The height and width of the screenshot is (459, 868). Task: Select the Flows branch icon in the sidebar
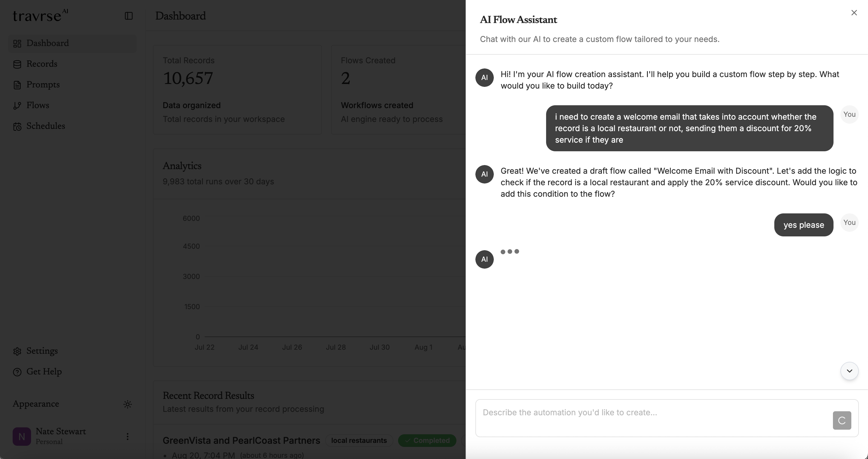tap(18, 105)
